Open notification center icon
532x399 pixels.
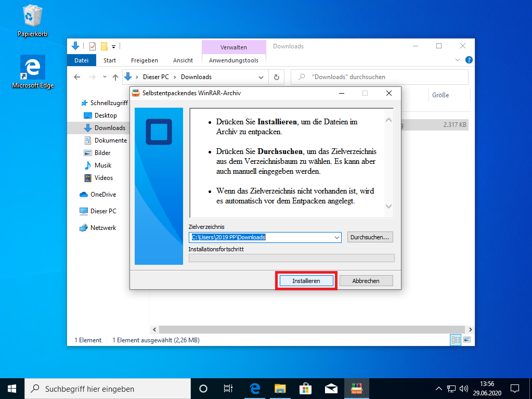tap(515, 389)
